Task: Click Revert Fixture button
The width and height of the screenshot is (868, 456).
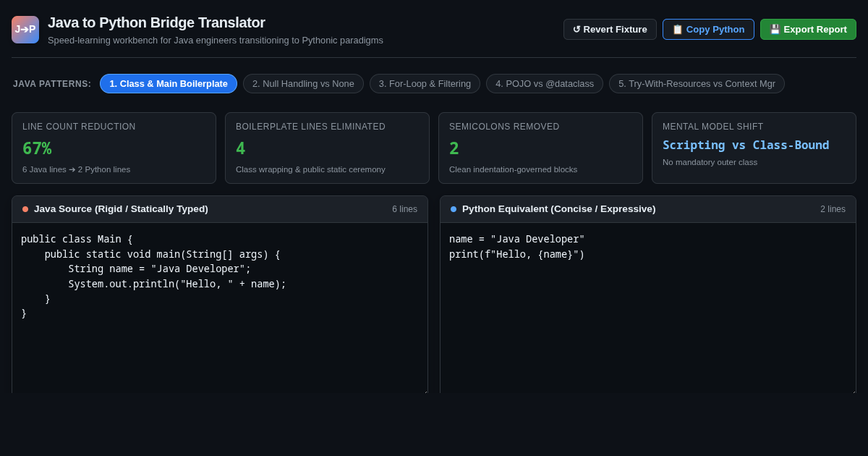Action: [x=610, y=30]
